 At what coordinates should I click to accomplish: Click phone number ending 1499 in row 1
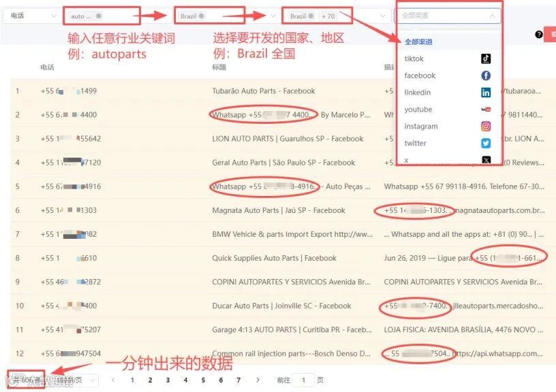[x=68, y=91]
